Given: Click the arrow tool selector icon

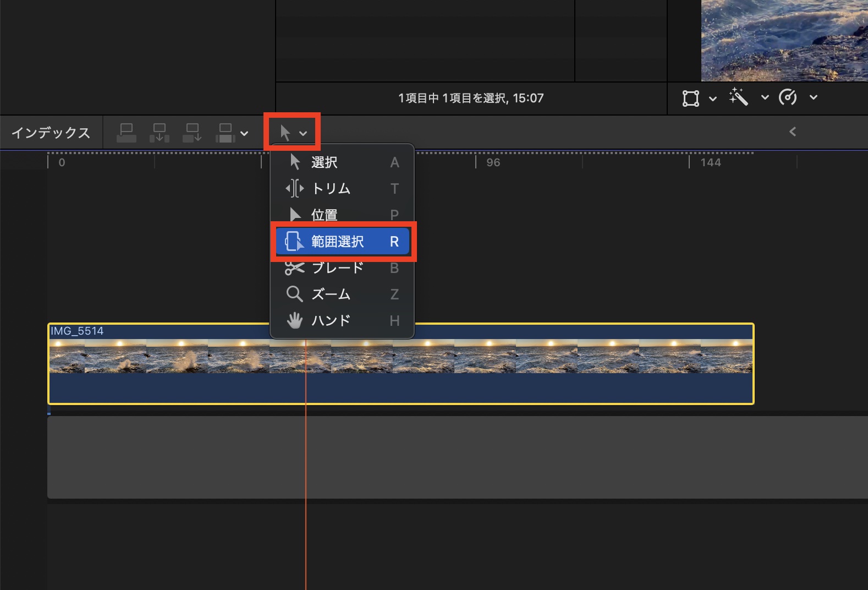Looking at the screenshot, I should click(x=285, y=133).
